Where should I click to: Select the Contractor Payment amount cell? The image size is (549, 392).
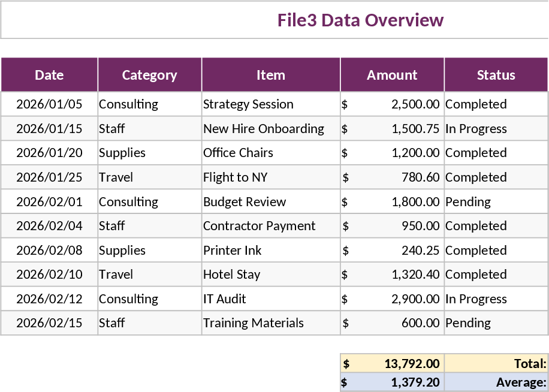click(x=391, y=225)
